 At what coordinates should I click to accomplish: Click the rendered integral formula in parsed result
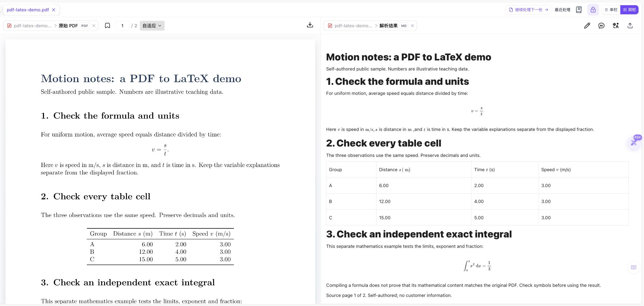(x=477, y=266)
